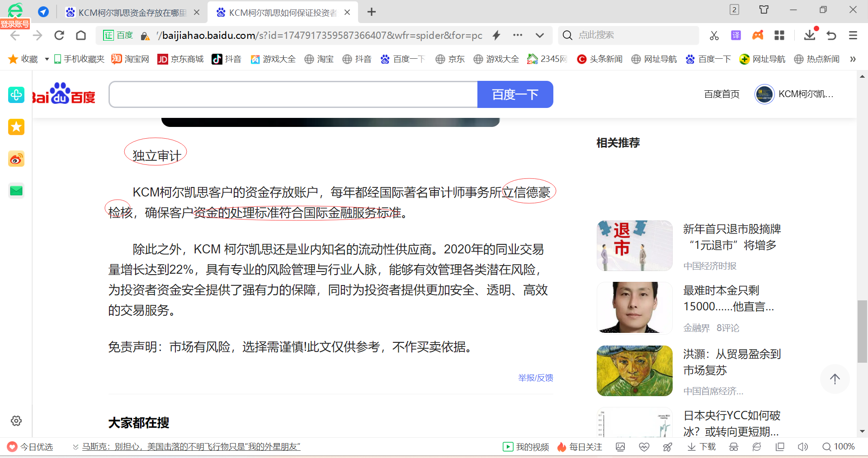Image resolution: width=868 pixels, height=458 pixels.
Task: Open the favorites dropdown arrow
Action: 47,59
